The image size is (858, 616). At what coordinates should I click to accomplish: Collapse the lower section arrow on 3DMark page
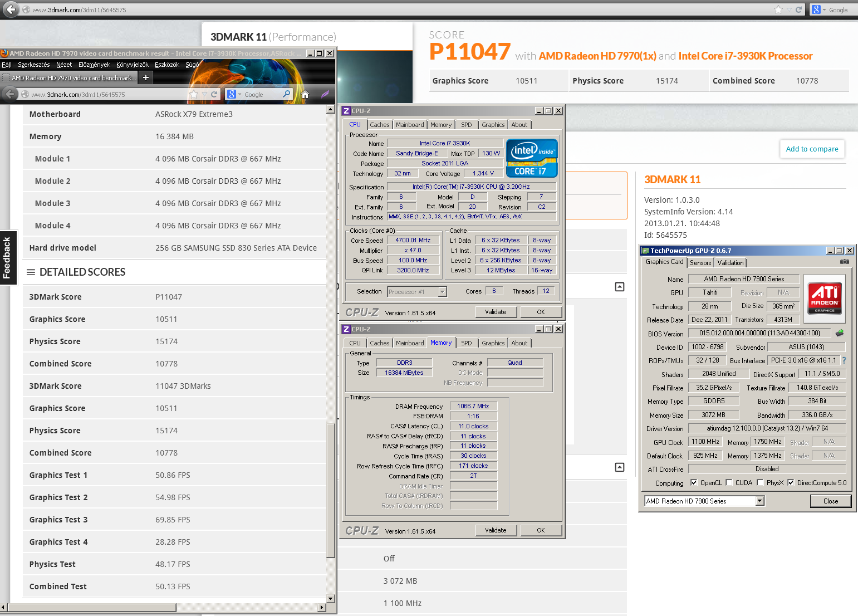tap(619, 467)
